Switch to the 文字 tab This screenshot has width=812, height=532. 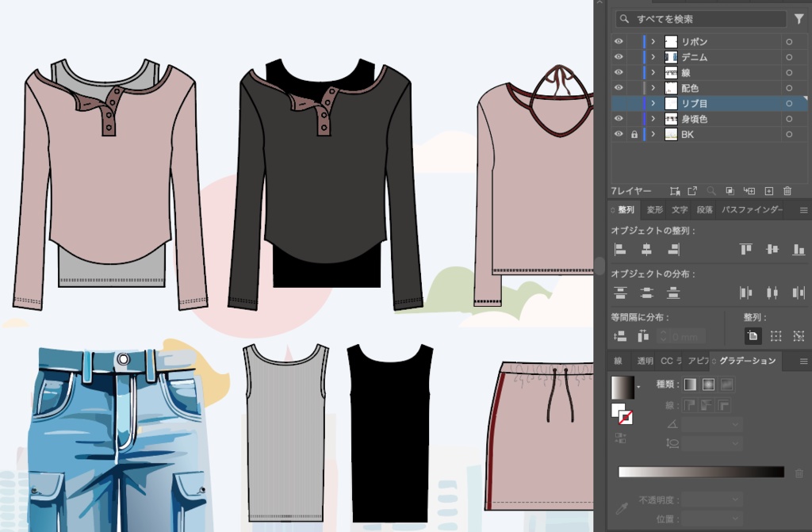click(x=680, y=210)
